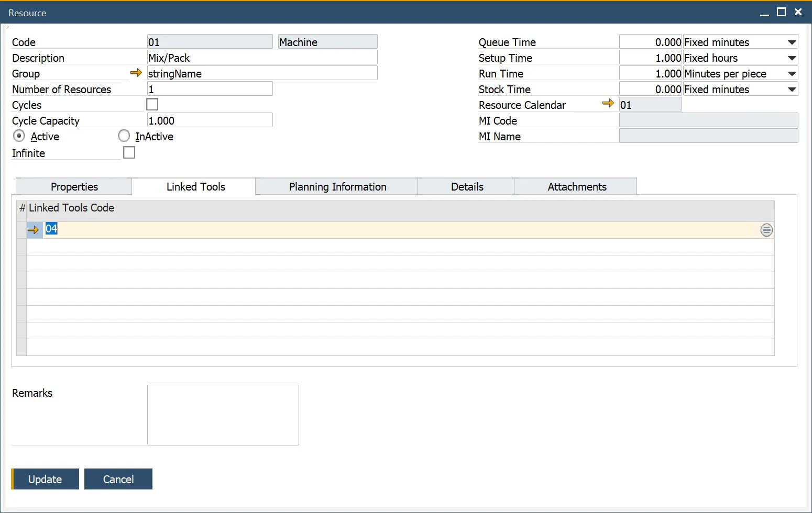The width and height of the screenshot is (812, 513).
Task: Open the Setup Time unit dropdown
Action: click(x=792, y=58)
